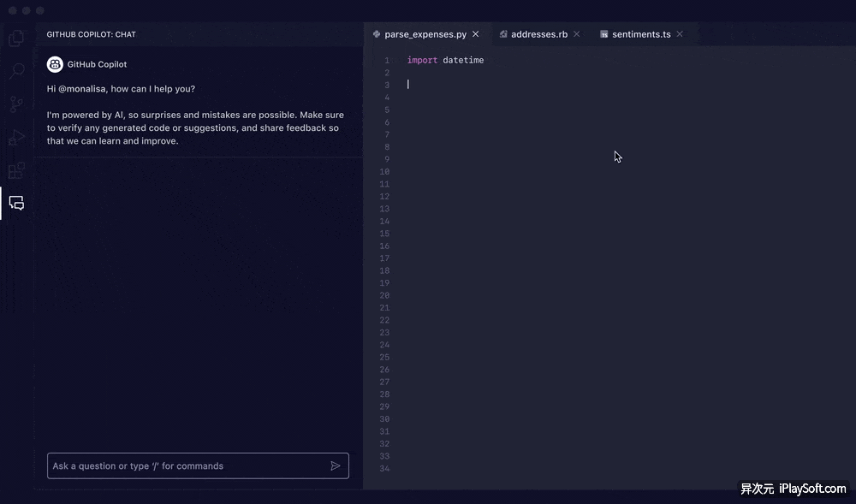Open the Source Control branch icon
Image resolution: width=856 pixels, height=504 pixels.
coord(16,104)
